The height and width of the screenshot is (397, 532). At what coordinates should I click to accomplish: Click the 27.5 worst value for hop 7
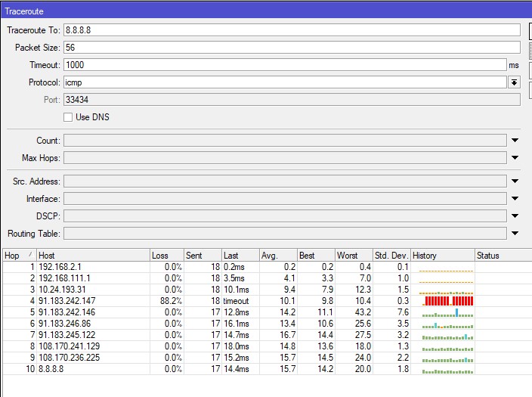tap(363, 335)
